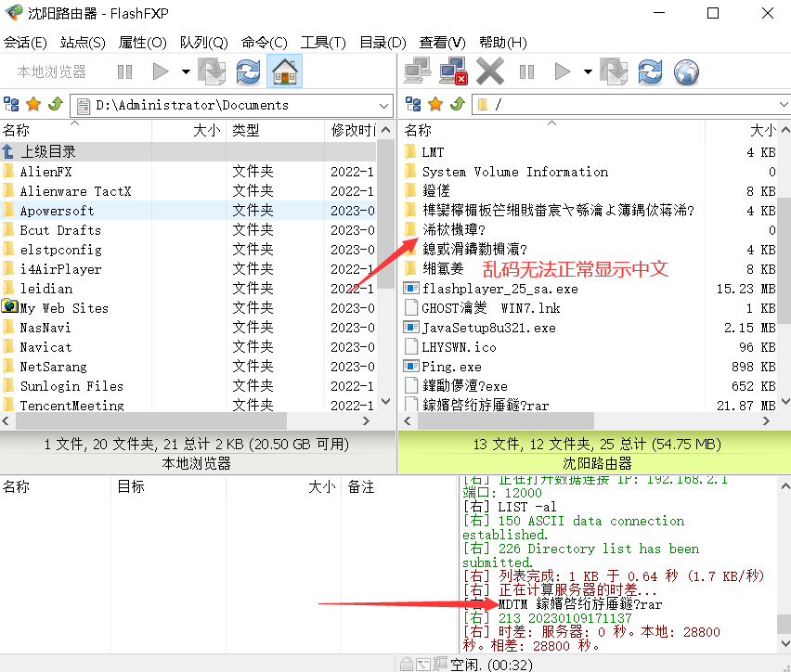791x672 pixels.
Task: Select the Bcut Drafts folder
Action: point(188,230)
